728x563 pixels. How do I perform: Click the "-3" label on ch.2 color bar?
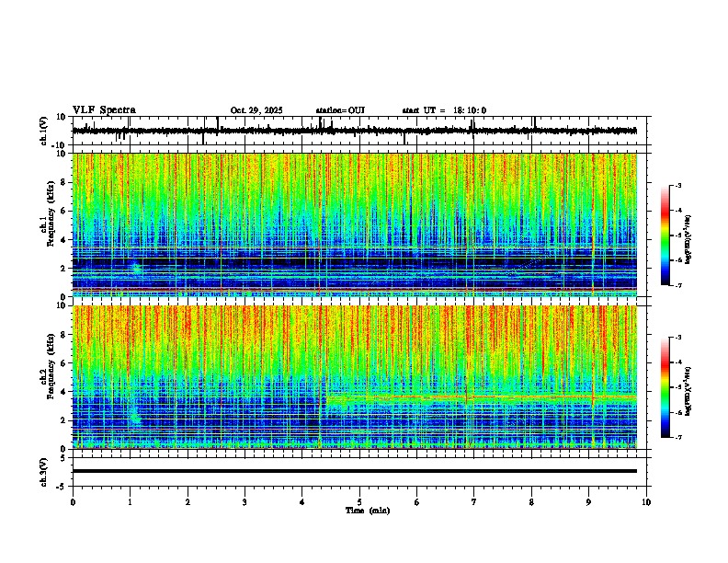(678, 338)
